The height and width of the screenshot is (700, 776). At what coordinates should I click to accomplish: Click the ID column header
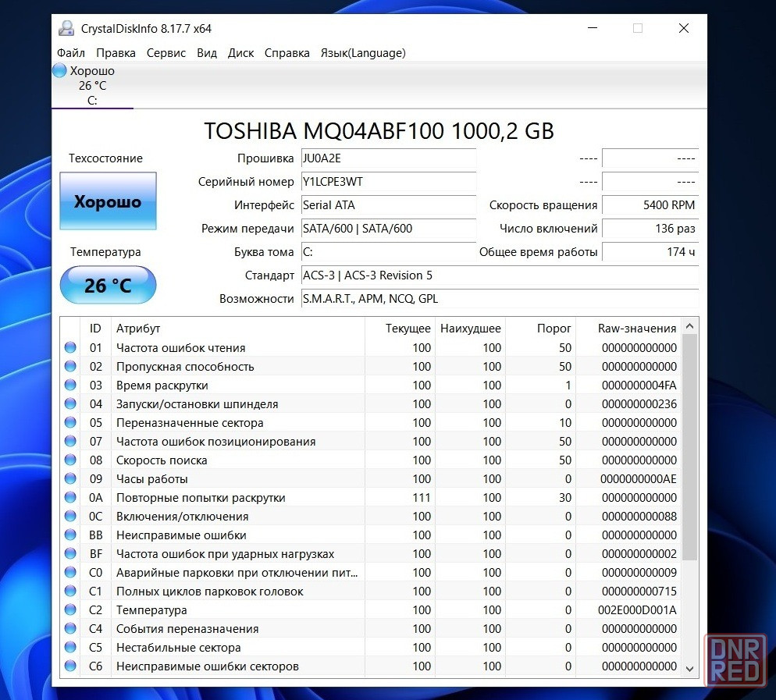coord(95,328)
